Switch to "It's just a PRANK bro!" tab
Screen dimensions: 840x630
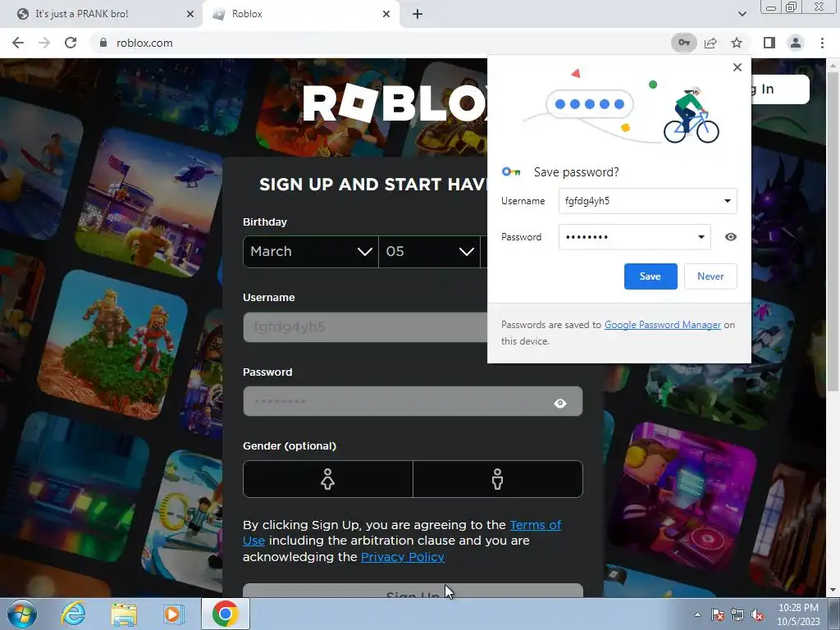point(102,14)
